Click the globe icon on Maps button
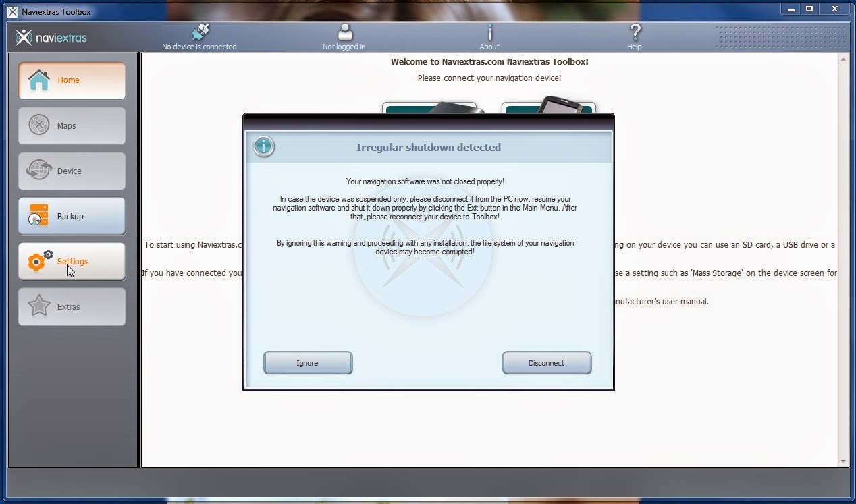Screen dimensions: 856x504 pos(39,125)
